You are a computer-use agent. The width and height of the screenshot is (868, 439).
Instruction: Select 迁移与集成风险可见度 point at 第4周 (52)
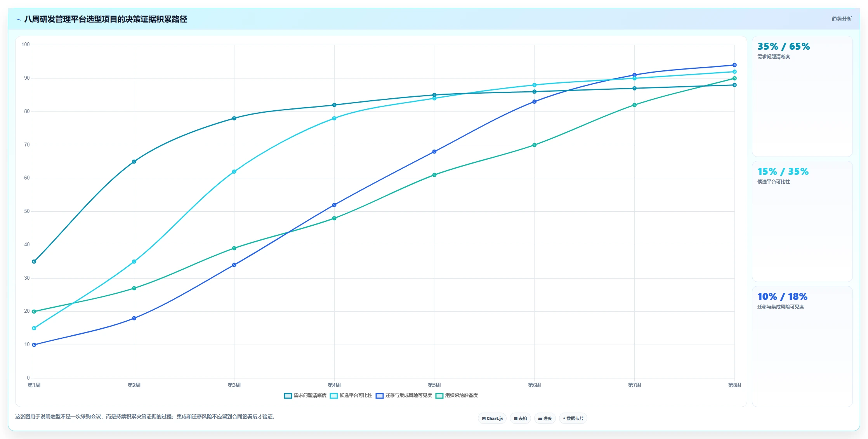[x=334, y=205]
